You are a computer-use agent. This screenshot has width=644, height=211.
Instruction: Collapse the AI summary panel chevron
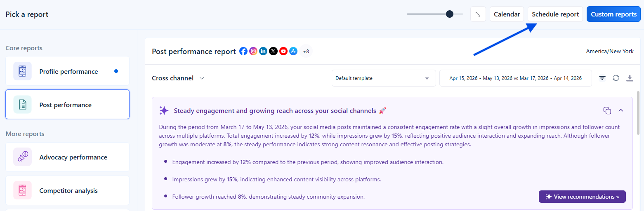[x=620, y=110]
